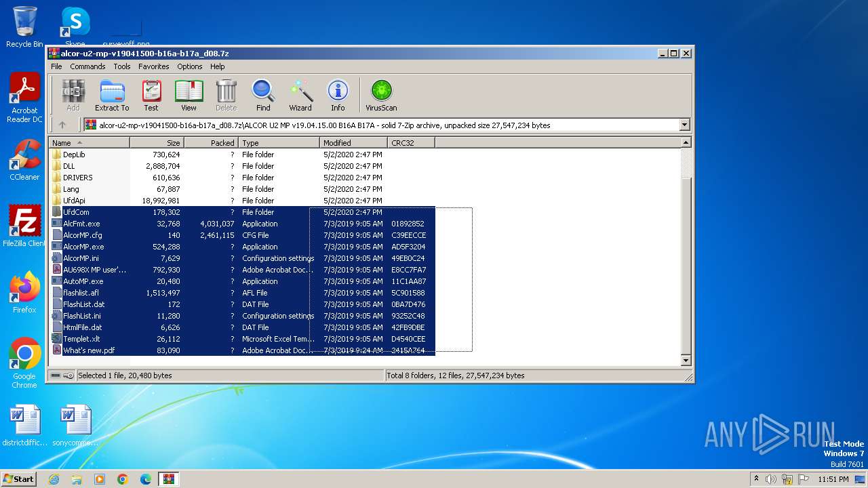This screenshot has height=488, width=868.
Task: Sort by Size column header
Action: (157, 143)
